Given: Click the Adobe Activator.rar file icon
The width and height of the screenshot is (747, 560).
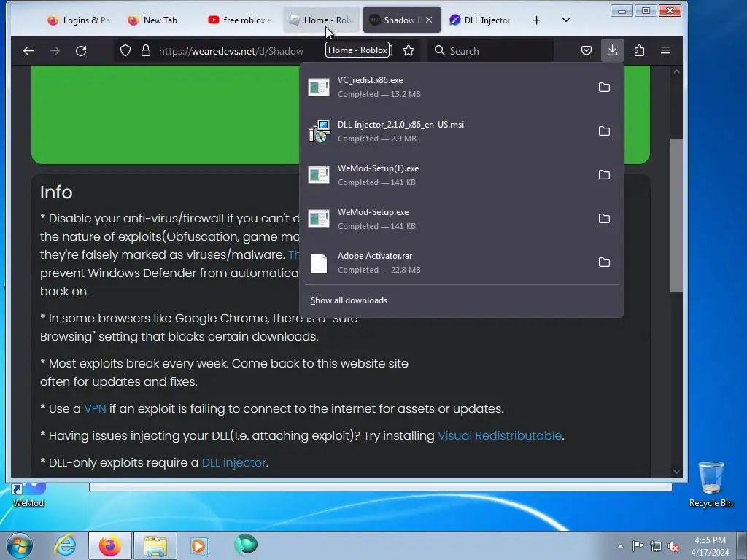Looking at the screenshot, I should pos(319,262).
